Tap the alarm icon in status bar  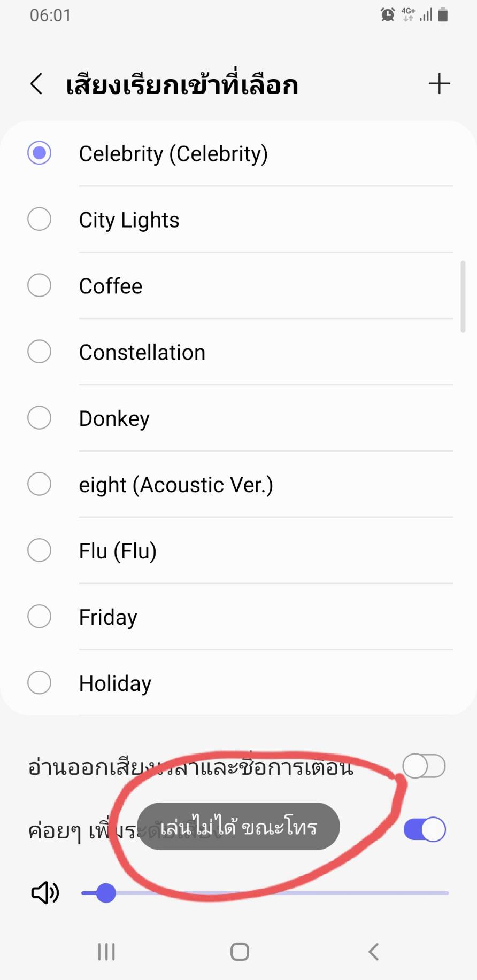[388, 15]
